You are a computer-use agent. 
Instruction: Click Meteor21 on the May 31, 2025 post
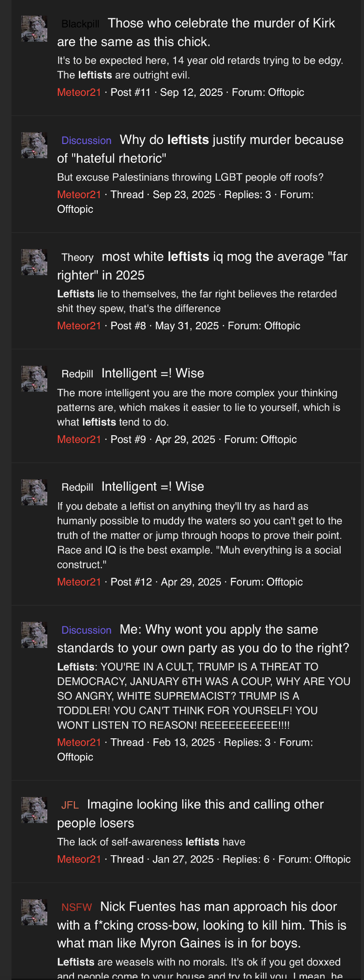pyautogui.click(x=79, y=326)
